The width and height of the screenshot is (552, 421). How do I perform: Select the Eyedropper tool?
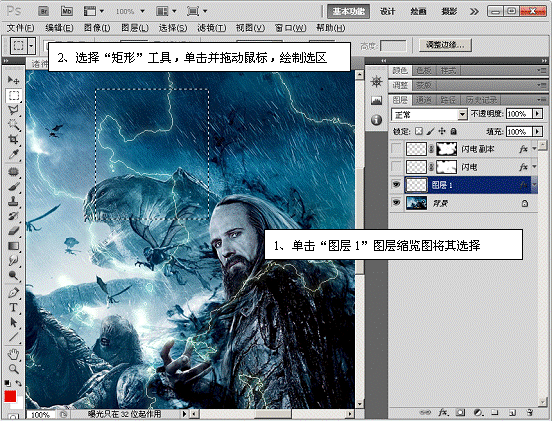click(13, 154)
